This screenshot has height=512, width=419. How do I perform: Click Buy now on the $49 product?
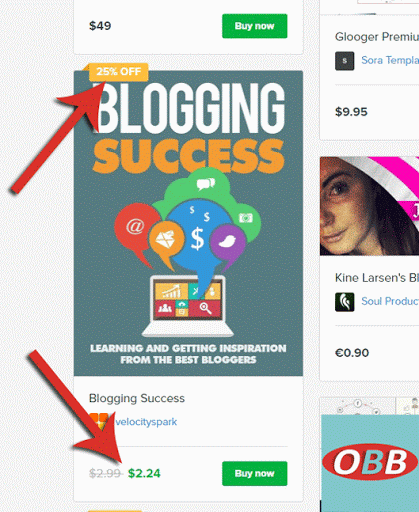click(254, 26)
